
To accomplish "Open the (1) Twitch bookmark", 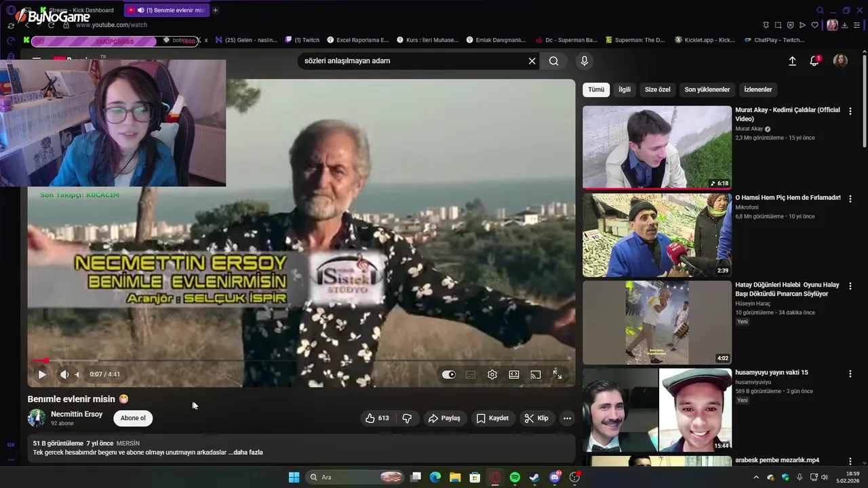I will pyautogui.click(x=302, y=40).
